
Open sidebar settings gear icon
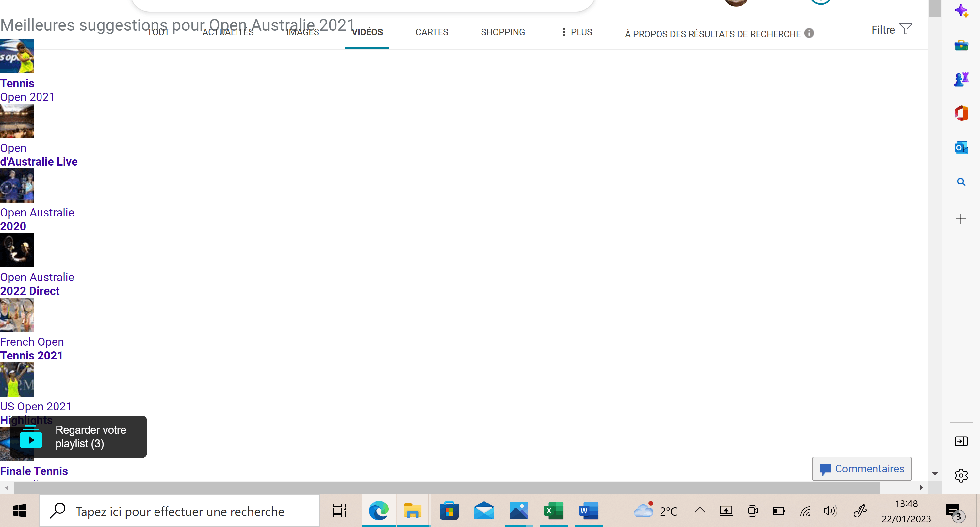point(961,475)
